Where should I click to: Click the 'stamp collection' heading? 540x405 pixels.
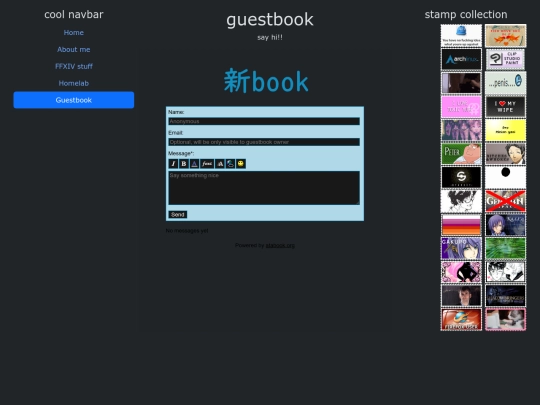coord(466,14)
